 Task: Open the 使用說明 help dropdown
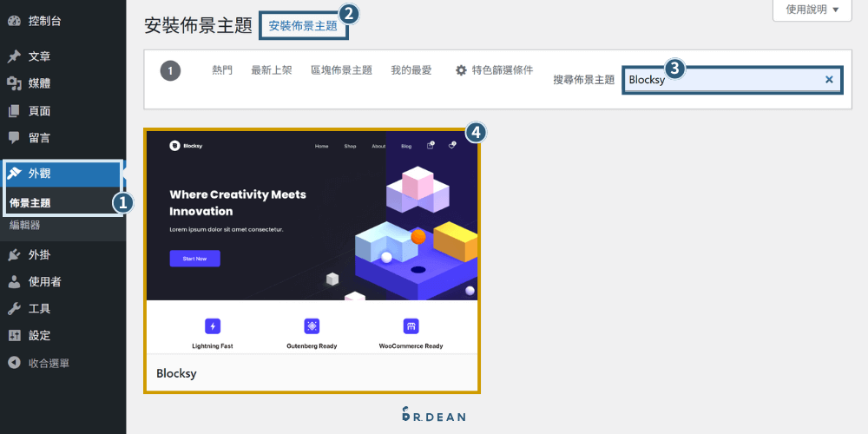812,10
